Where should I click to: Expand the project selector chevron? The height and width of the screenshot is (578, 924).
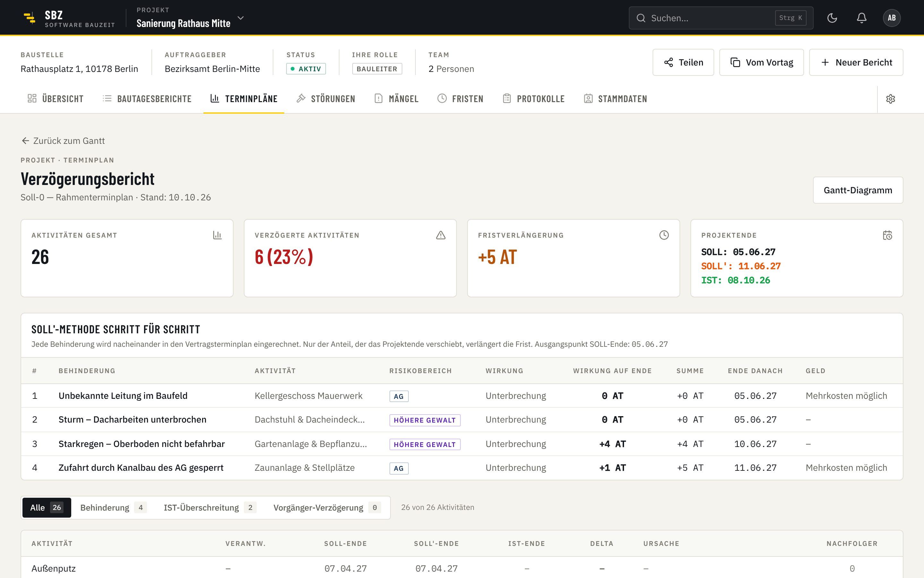[241, 18]
